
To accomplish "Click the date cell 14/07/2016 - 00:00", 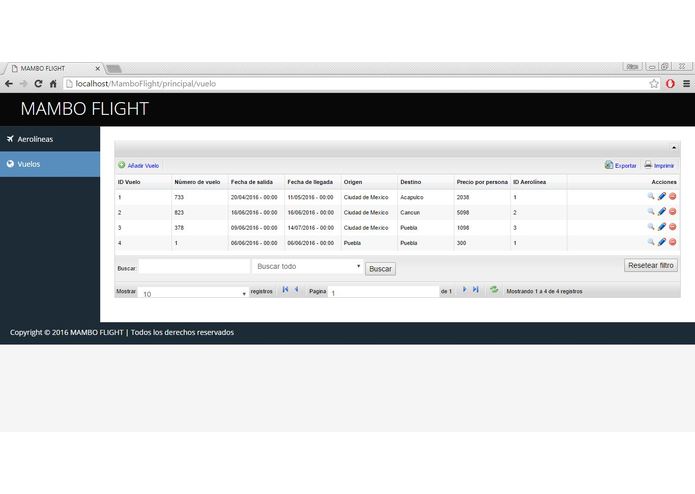I will click(x=311, y=228).
